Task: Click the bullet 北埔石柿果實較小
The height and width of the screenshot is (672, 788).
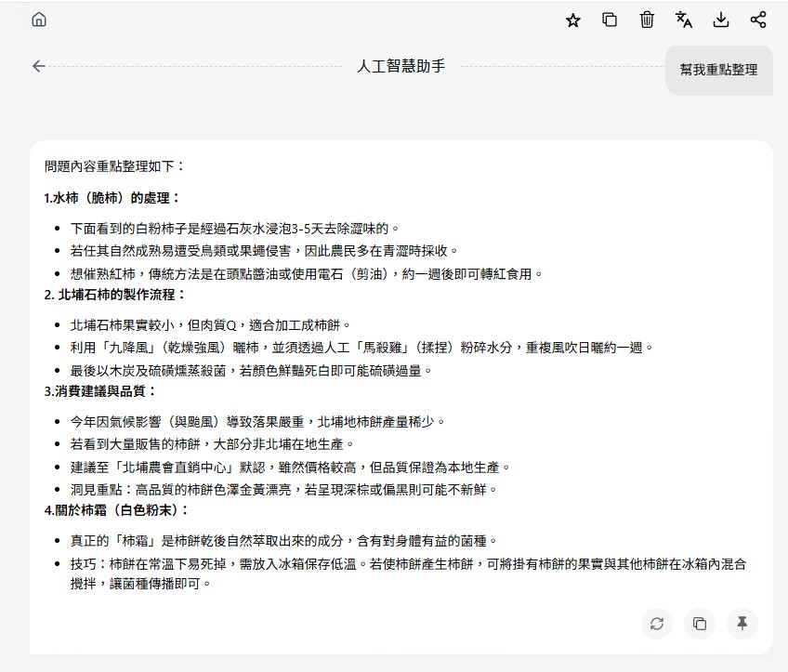Action: click(211, 325)
